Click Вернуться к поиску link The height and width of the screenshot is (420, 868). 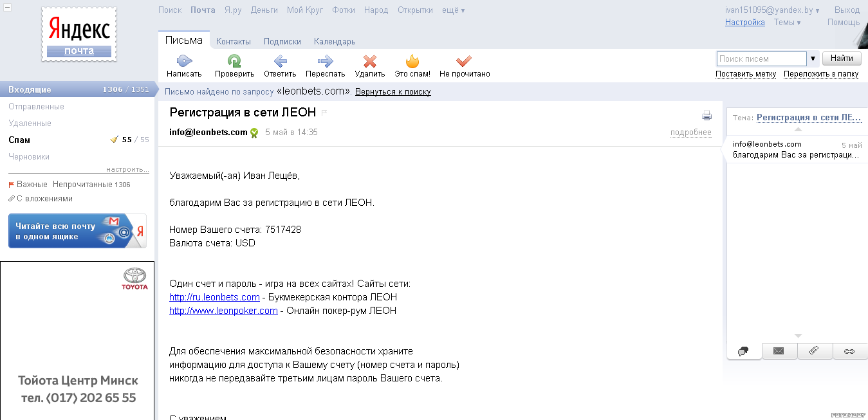point(393,92)
